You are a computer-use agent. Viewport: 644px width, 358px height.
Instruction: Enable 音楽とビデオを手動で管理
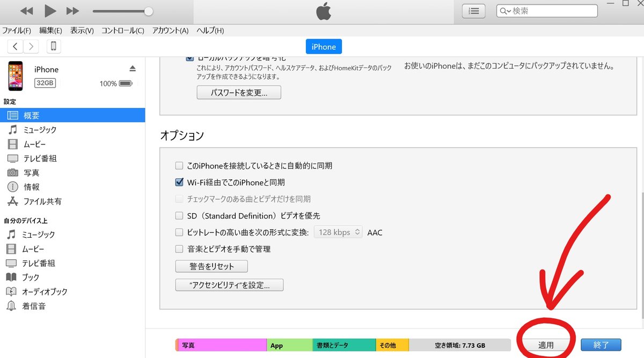click(x=179, y=249)
